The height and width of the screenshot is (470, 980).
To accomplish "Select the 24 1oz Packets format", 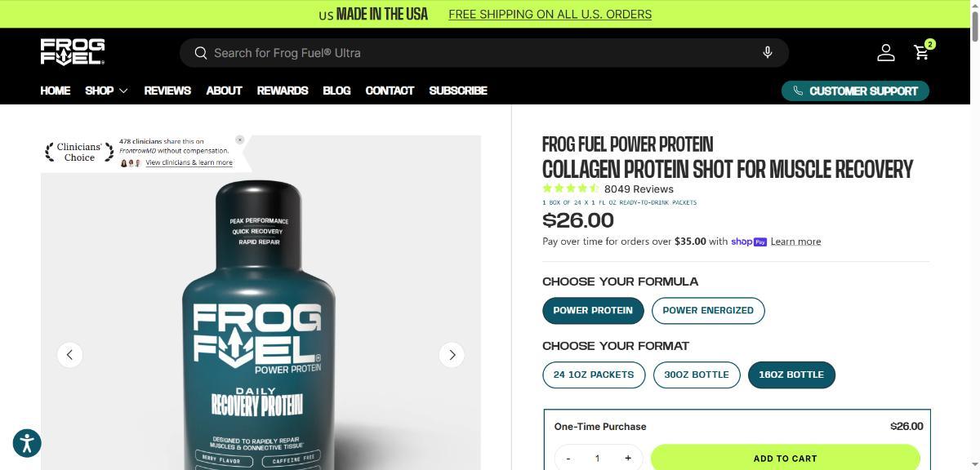I will (594, 375).
